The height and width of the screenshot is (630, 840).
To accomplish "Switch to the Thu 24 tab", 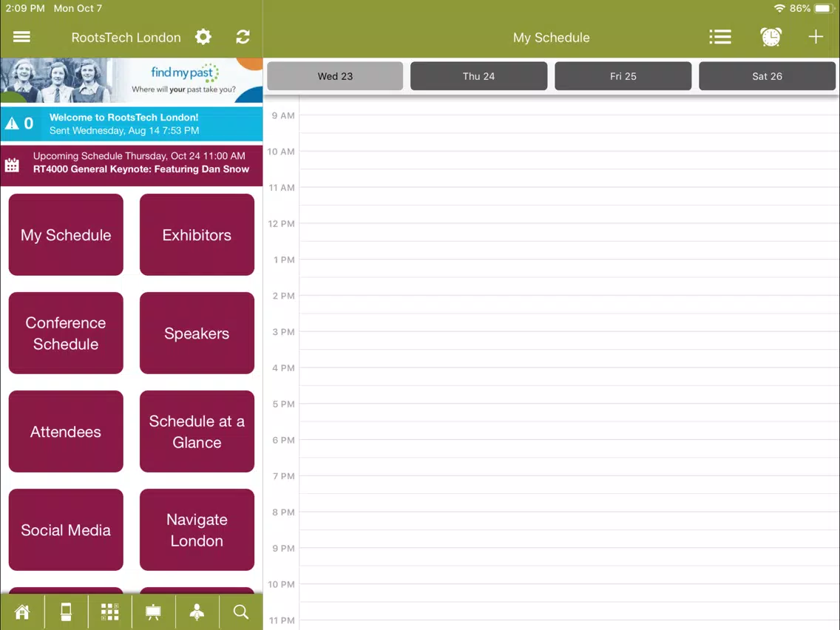I will (479, 76).
